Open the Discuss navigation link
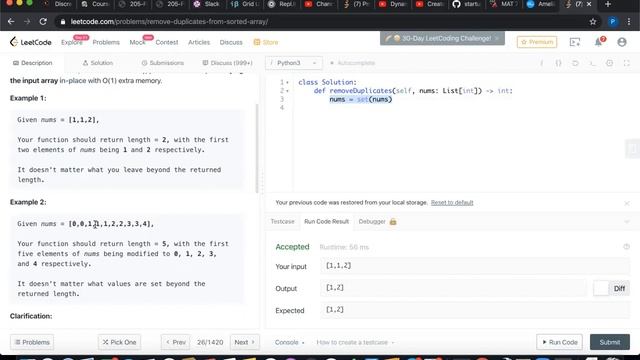Image resolution: width=640 pixels, height=360 pixels. pyautogui.click(x=231, y=42)
